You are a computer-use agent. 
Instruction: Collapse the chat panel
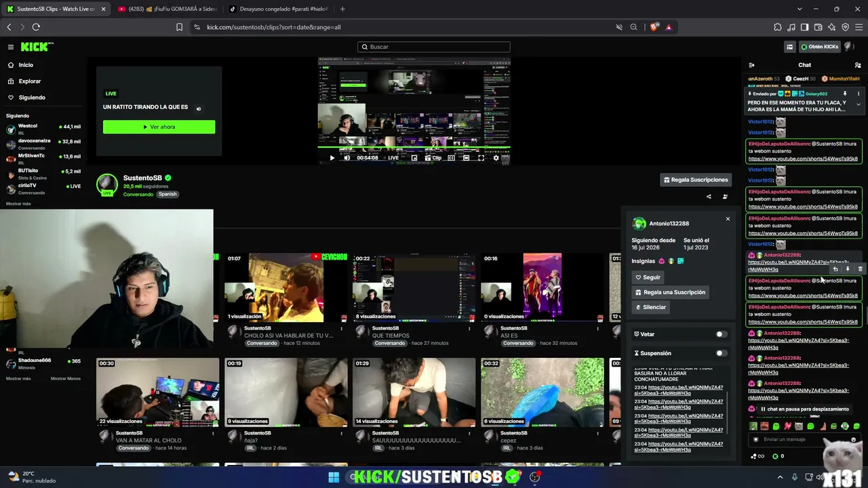pyautogui.click(x=751, y=65)
